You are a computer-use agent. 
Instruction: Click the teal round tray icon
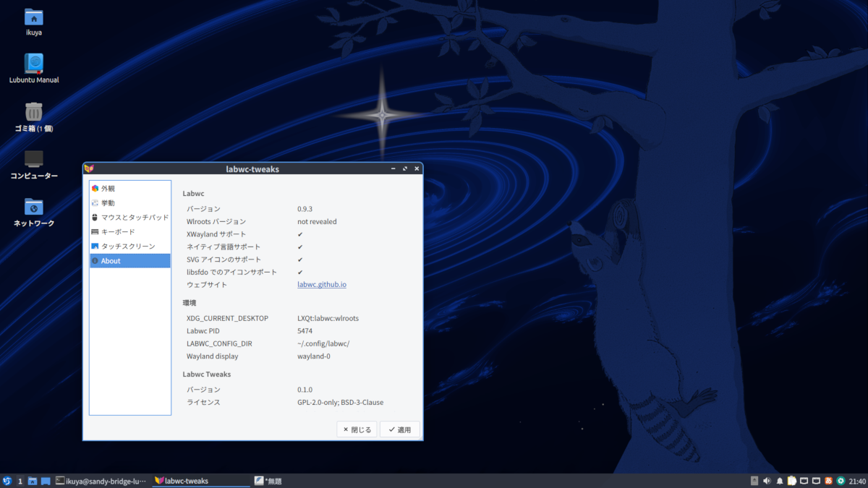coord(841,481)
